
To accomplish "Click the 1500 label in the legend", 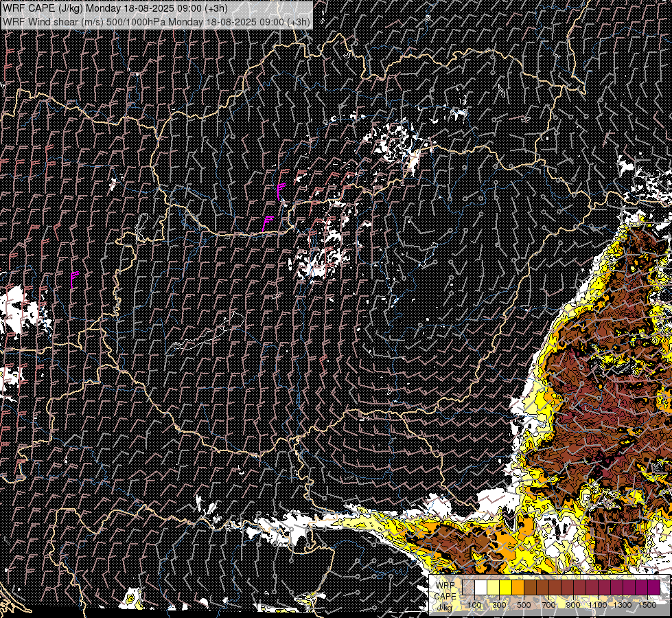I will click(647, 605).
